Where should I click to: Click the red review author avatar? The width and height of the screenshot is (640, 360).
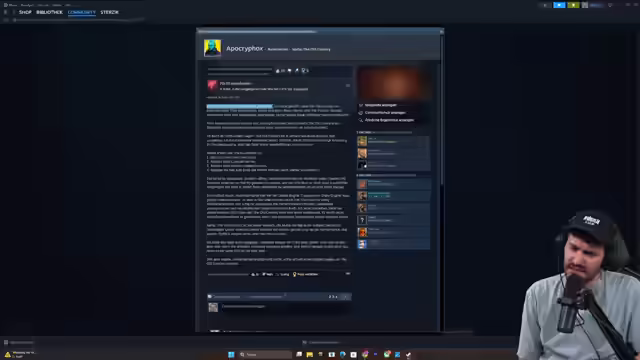click(212, 86)
